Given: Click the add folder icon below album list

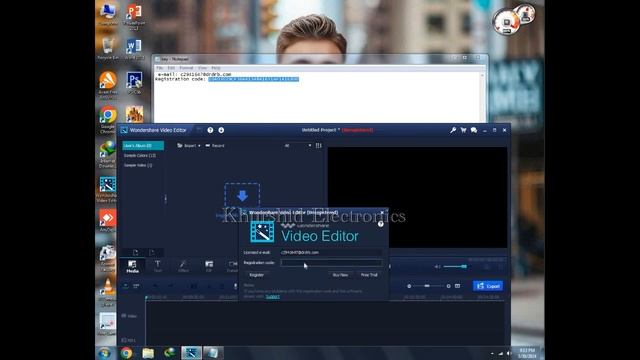Looking at the screenshot, I should point(136,252).
